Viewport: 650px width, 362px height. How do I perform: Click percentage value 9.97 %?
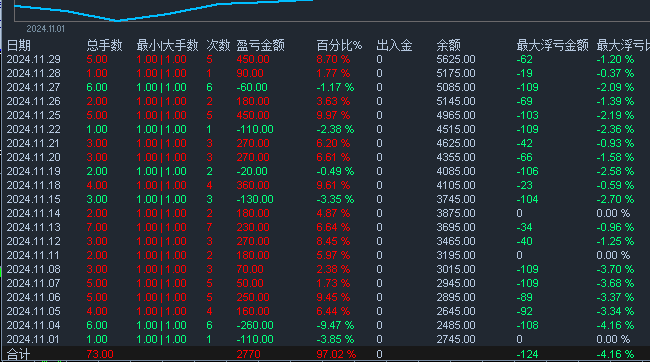[x=333, y=116]
